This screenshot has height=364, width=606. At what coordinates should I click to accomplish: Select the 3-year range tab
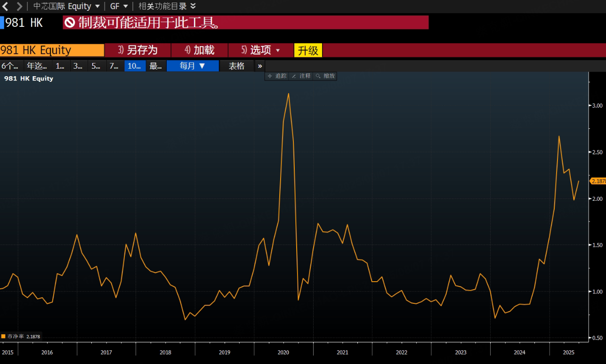tap(79, 66)
